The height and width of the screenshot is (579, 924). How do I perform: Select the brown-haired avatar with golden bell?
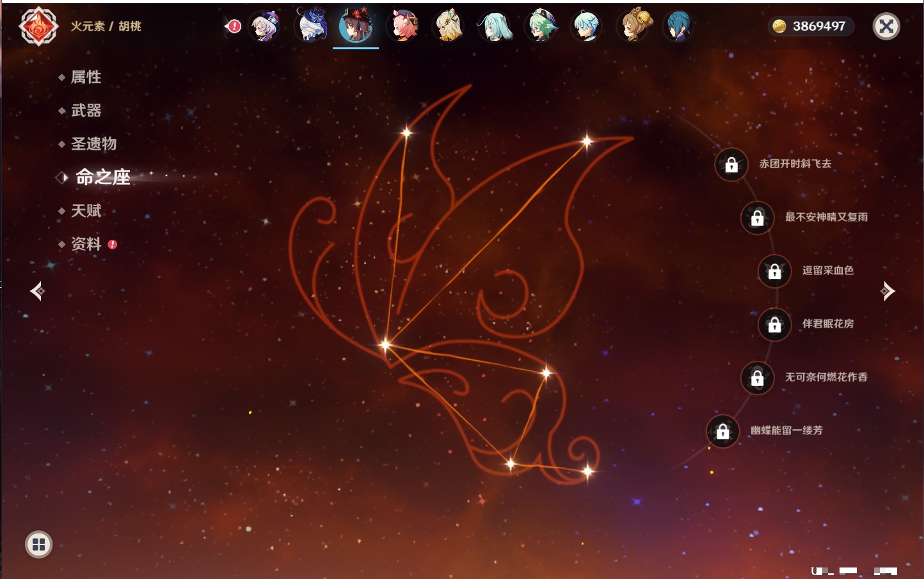click(633, 26)
